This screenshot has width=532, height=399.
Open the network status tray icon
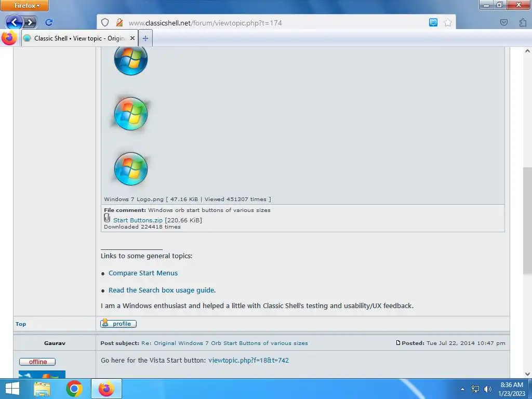point(475,389)
